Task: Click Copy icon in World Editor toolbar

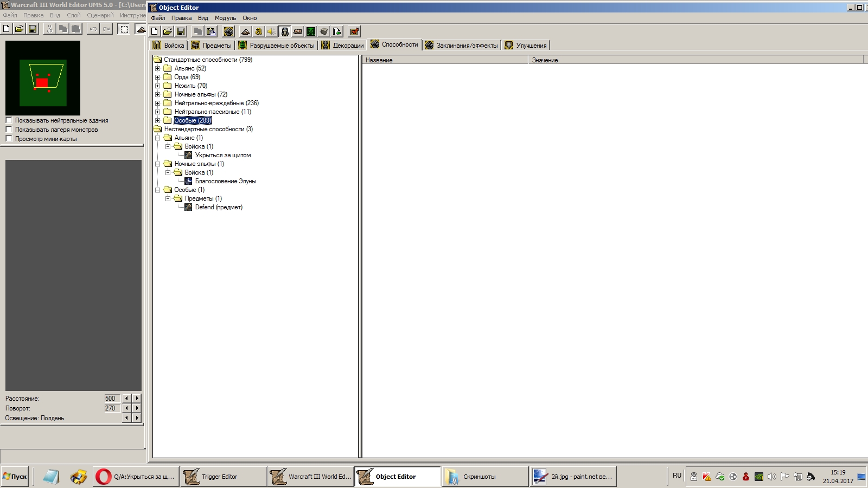Action: 63,29
